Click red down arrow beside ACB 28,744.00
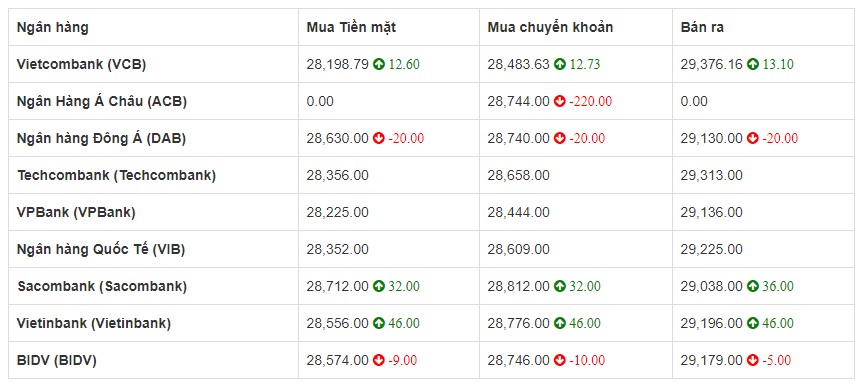The image size is (864, 386). click(x=560, y=101)
